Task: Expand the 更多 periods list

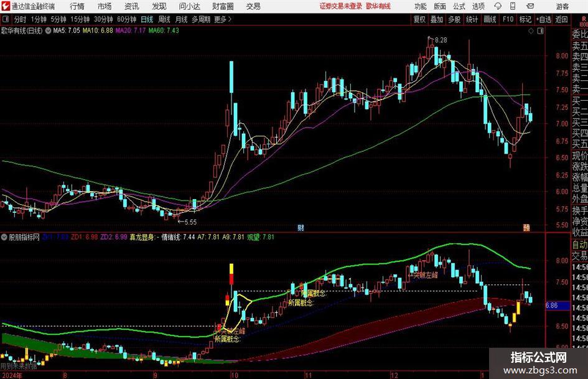Action: tap(223, 19)
